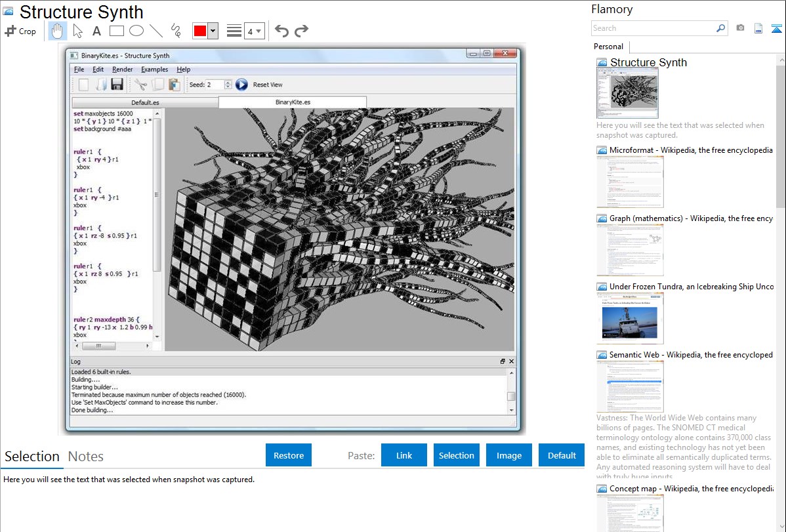Click the Paste Image button
The height and width of the screenshot is (532, 786).
coord(508,455)
